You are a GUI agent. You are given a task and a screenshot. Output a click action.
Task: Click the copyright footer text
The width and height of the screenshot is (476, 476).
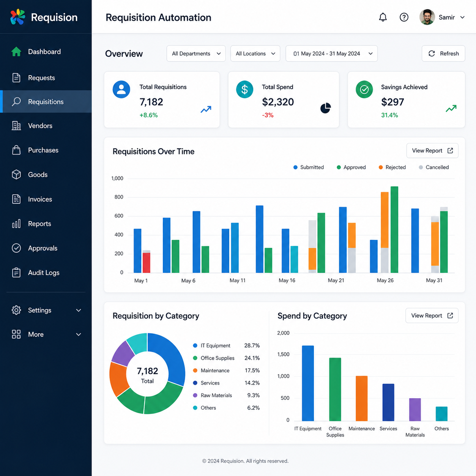click(x=245, y=461)
